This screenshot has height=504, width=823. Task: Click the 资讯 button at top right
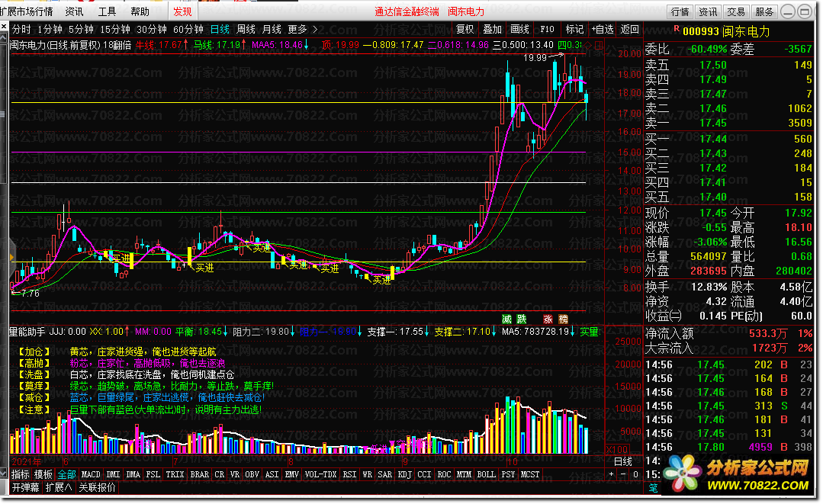708,11
